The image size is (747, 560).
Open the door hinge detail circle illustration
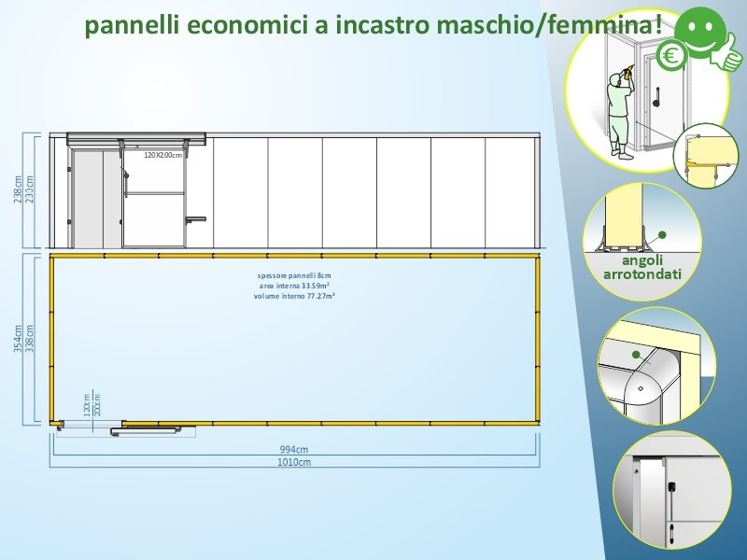click(x=671, y=492)
